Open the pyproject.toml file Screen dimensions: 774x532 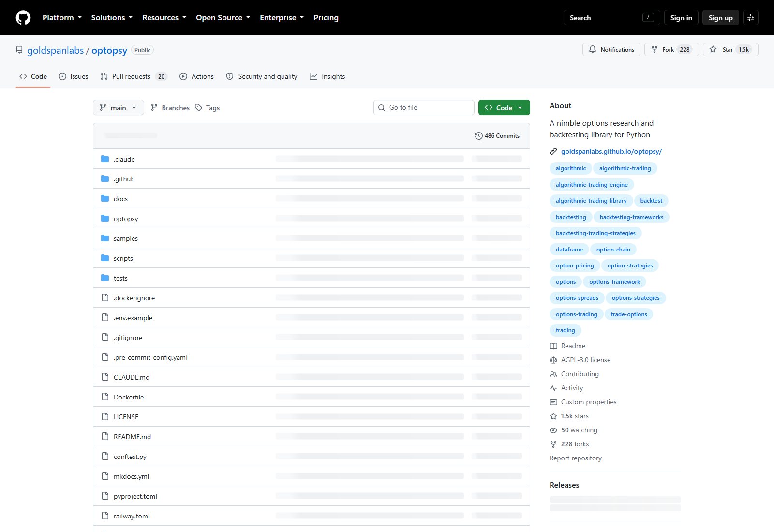click(135, 496)
